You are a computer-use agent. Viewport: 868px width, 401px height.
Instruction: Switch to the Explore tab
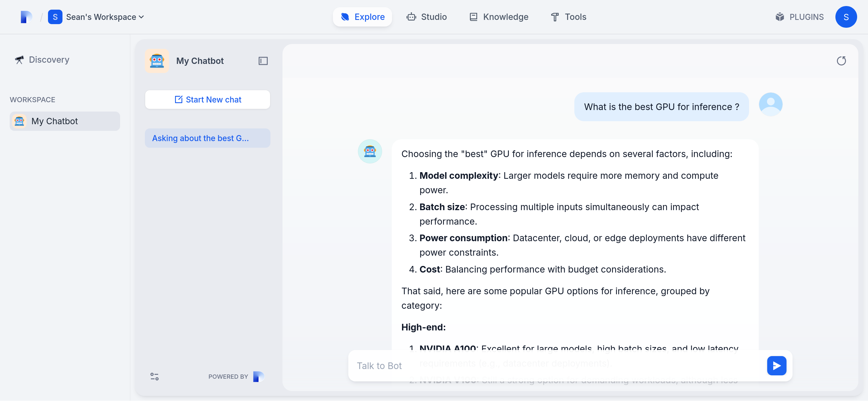[x=362, y=17]
